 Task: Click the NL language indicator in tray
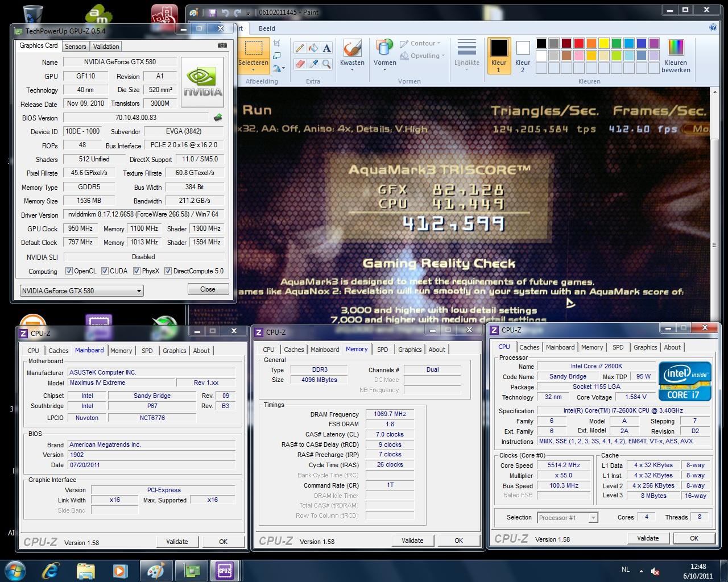(626, 569)
